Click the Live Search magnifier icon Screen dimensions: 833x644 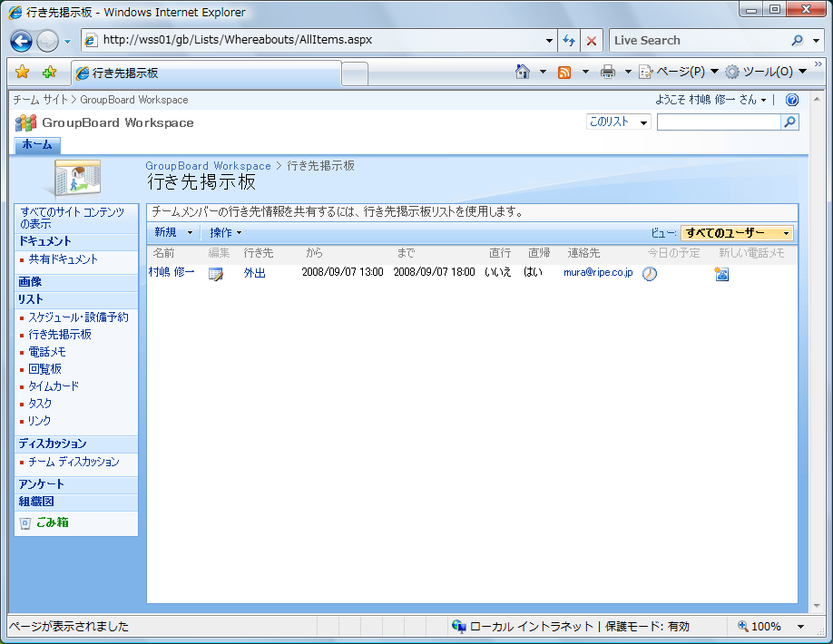coord(797,40)
